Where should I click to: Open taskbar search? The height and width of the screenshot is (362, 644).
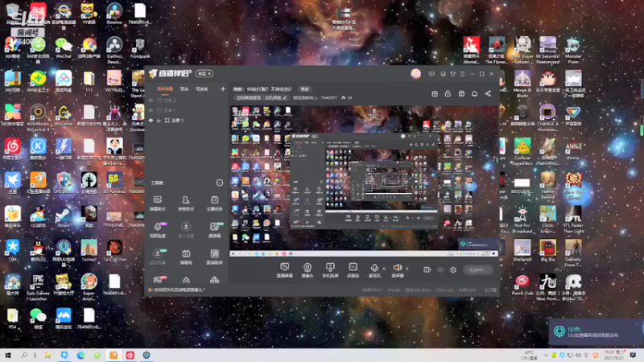pyautogui.click(x=24, y=355)
